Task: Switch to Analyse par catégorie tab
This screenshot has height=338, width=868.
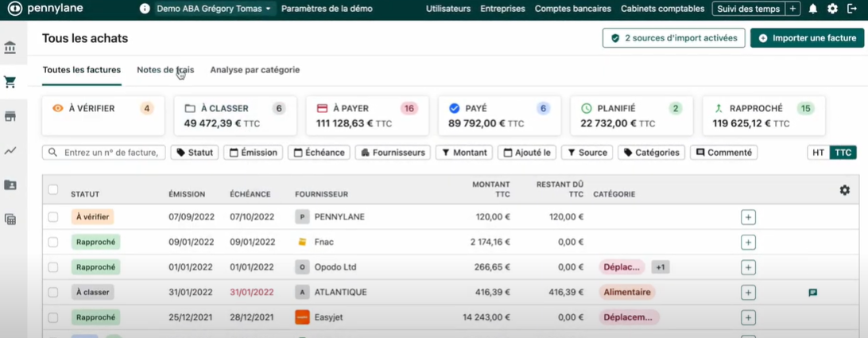Action: click(254, 70)
